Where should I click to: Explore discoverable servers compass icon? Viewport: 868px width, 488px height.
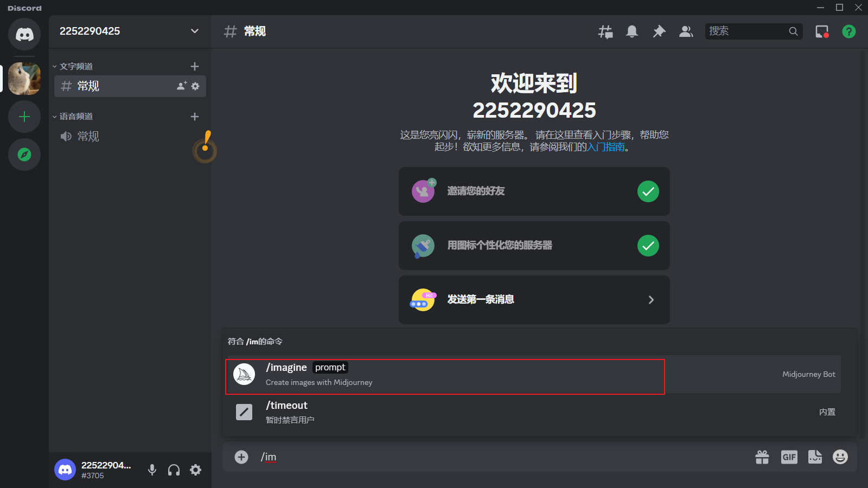pyautogui.click(x=24, y=155)
